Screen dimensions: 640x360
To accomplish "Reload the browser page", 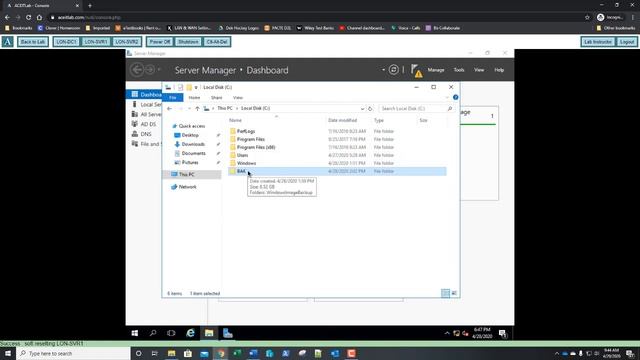I will (x=29, y=18).
